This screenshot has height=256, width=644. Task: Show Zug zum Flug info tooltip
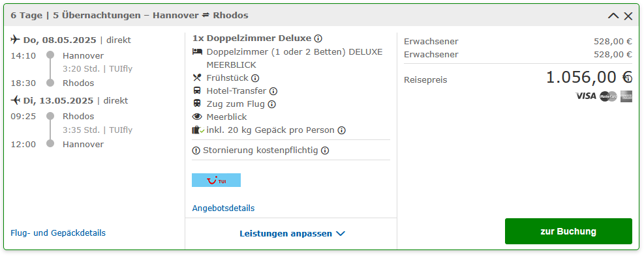[271, 104]
